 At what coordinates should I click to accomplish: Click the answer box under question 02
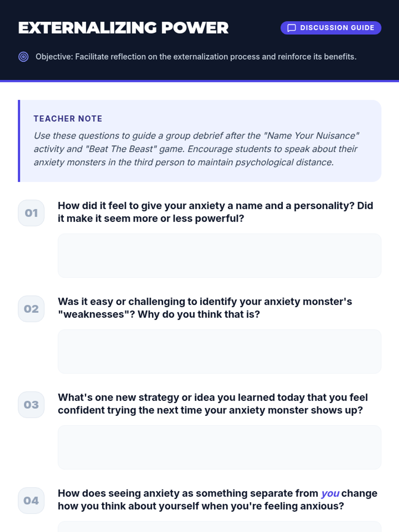pyautogui.click(x=219, y=351)
